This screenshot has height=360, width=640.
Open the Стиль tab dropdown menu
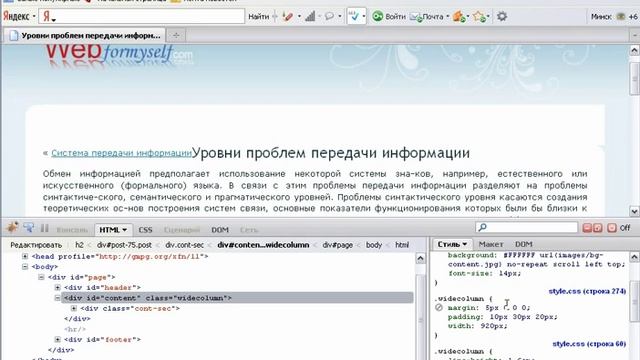pos(464,244)
